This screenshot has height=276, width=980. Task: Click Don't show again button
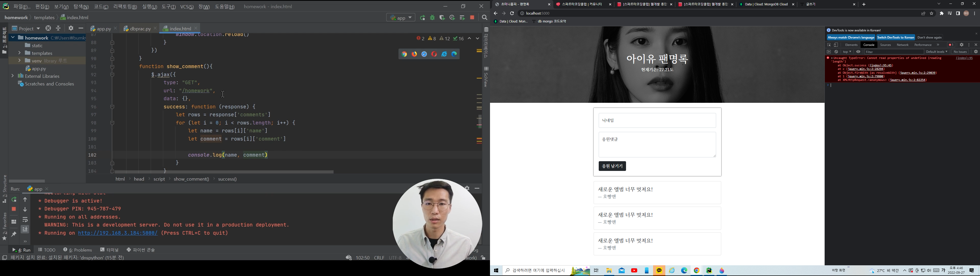(x=929, y=38)
